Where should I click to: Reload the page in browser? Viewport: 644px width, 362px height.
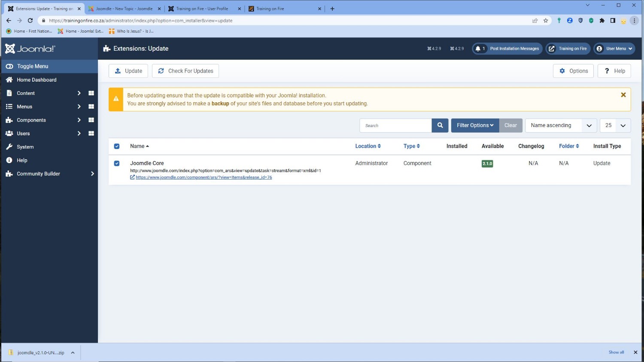click(30, 21)
